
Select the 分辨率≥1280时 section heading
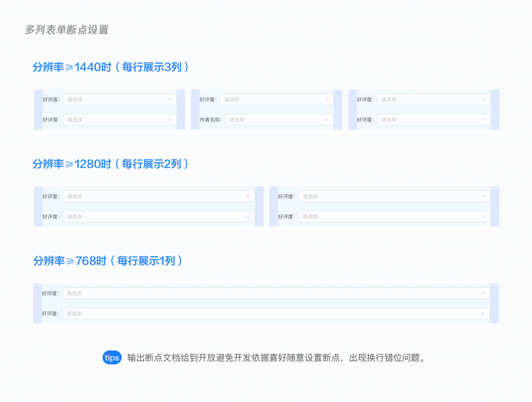coord(111,164)
